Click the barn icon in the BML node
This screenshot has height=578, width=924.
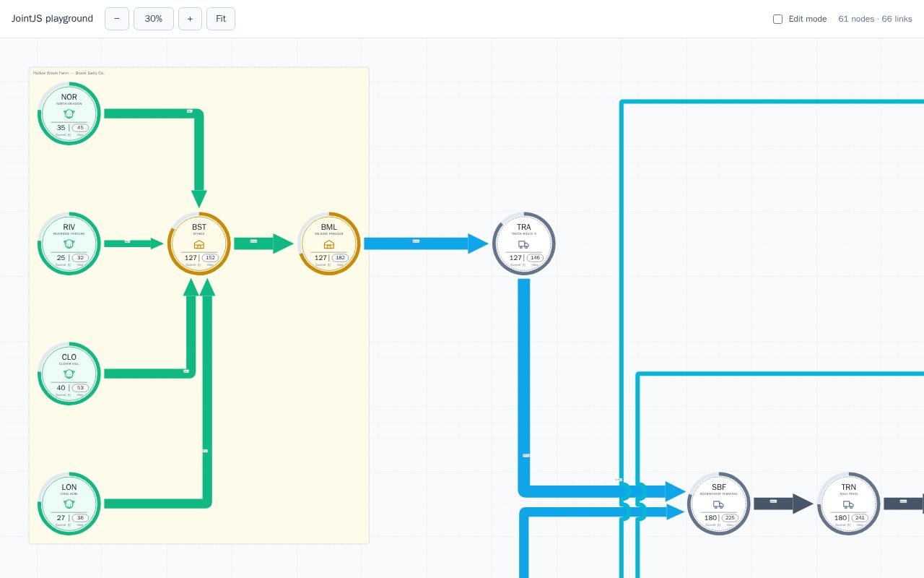329,244
